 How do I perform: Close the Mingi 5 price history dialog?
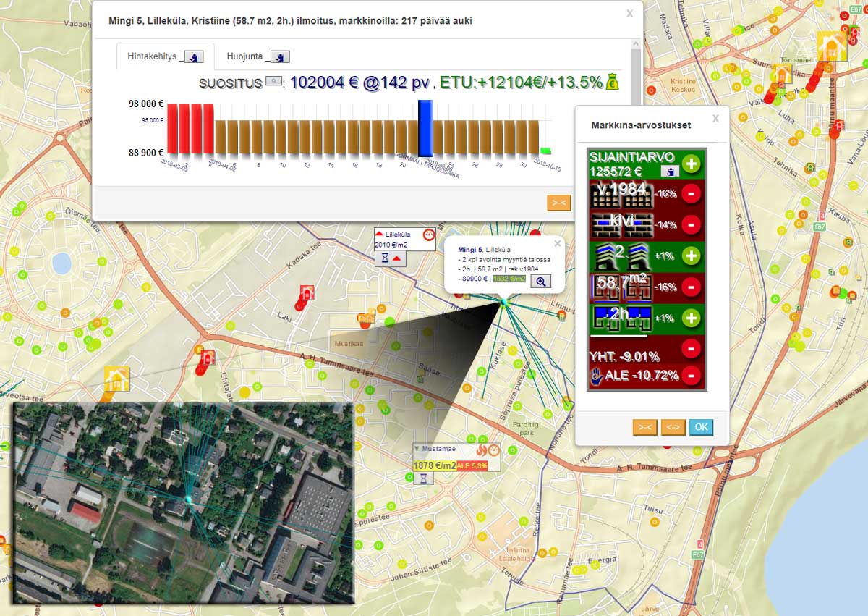(x=629, y=13)
